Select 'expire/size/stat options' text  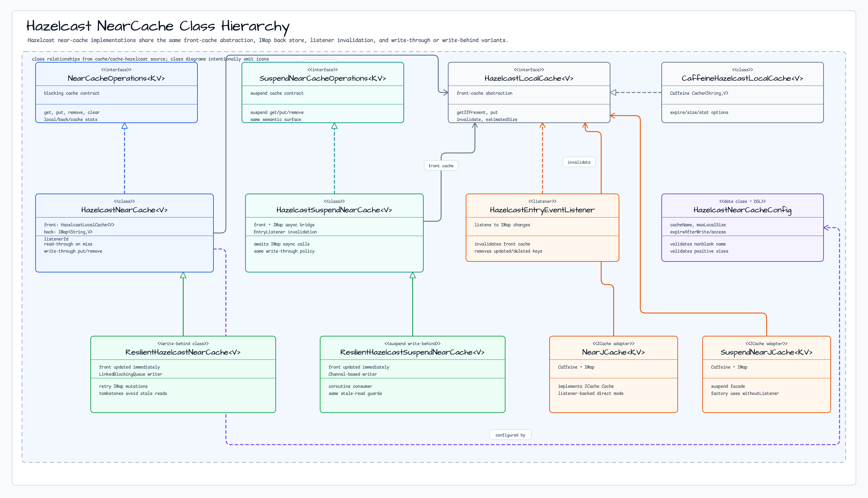pos(699,112)
